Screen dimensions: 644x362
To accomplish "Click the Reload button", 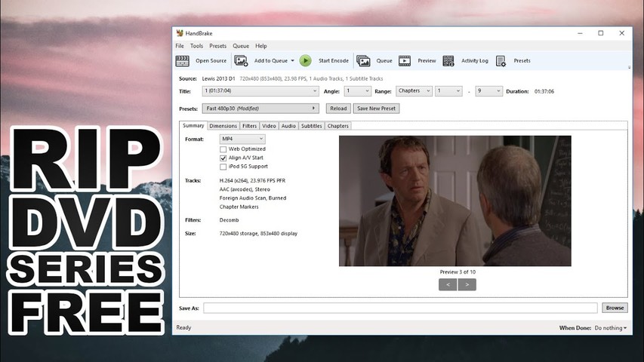I will (x=338, y=109).
